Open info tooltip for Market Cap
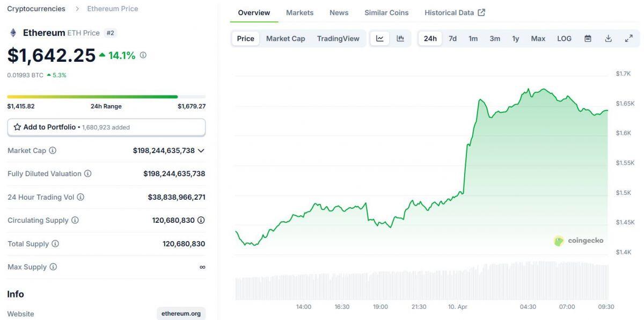The height and width of the screenshot is (320, 644). point(53,150)
